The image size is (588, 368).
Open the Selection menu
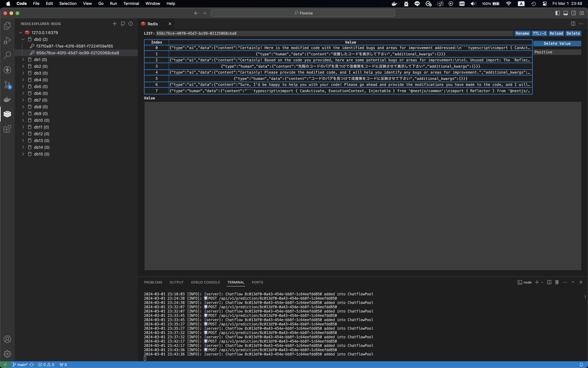pyautogui.click(x=68, y=3)
